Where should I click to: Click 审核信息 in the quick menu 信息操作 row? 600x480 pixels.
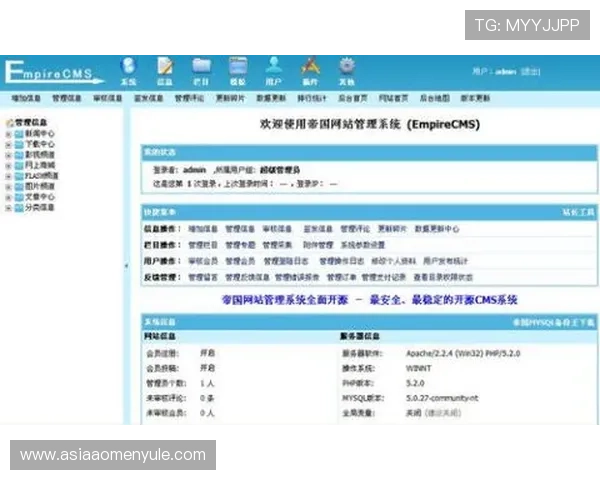coord(277,229)
